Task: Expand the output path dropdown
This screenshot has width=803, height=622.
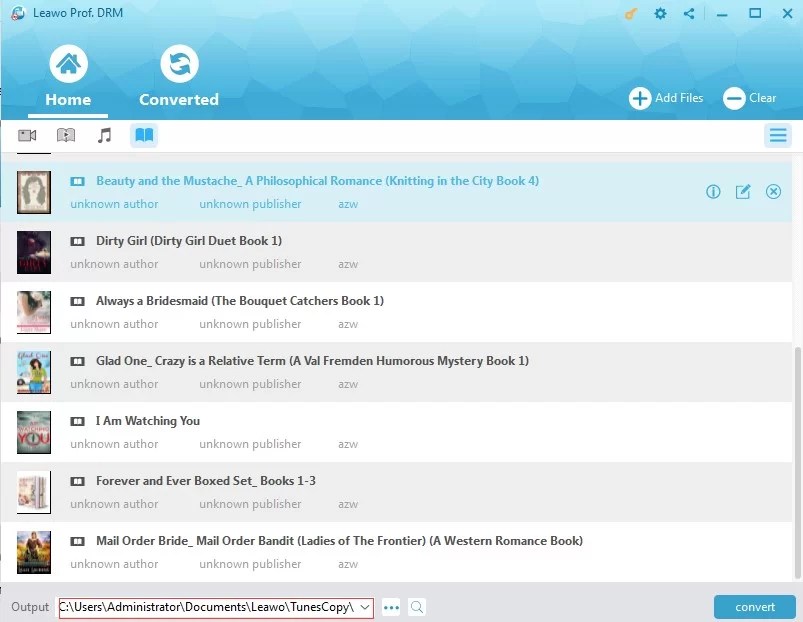Action: tap(362, 606)
